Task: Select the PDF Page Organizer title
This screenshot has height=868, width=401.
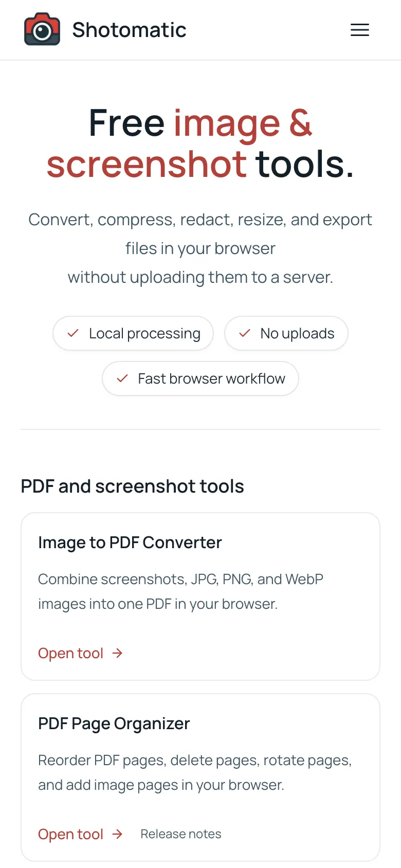Action: click(114, 724)
